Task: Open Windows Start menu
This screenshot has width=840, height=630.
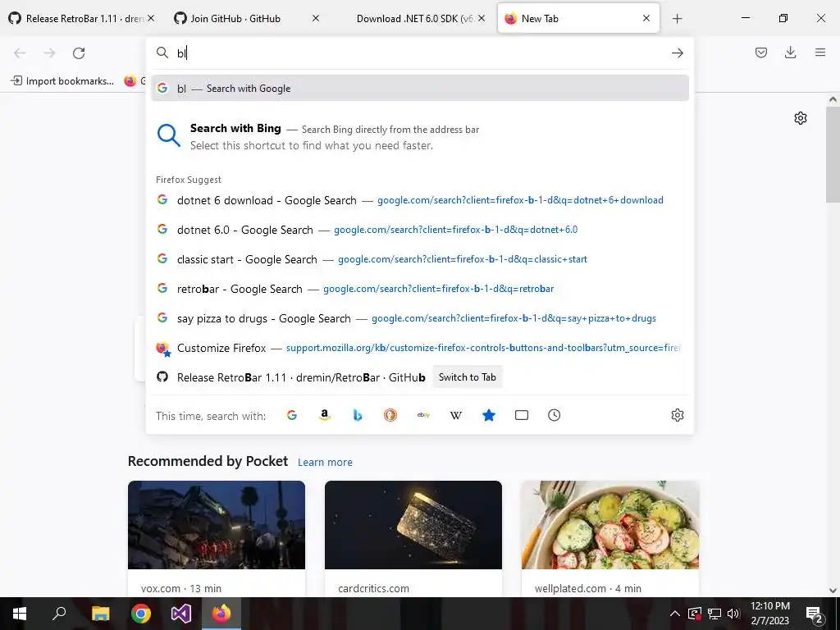Action: point(20,614)
